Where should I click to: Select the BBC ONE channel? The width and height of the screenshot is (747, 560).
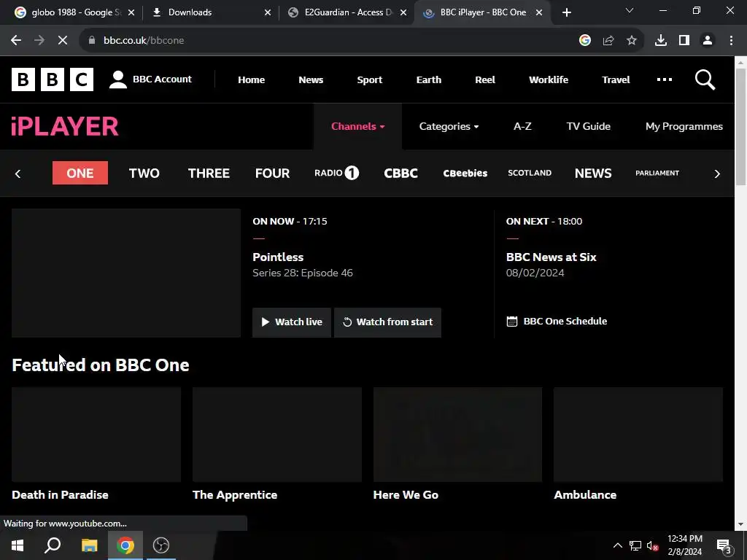[x=80, y=173]
